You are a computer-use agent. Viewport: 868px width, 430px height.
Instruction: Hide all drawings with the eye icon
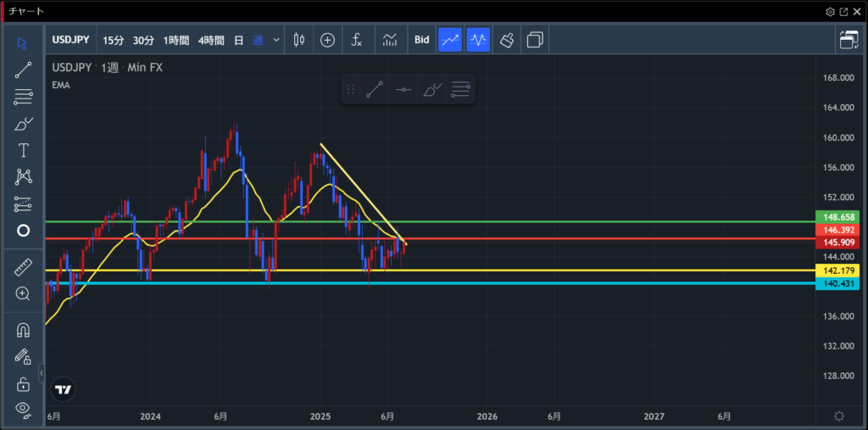(23, 410)
